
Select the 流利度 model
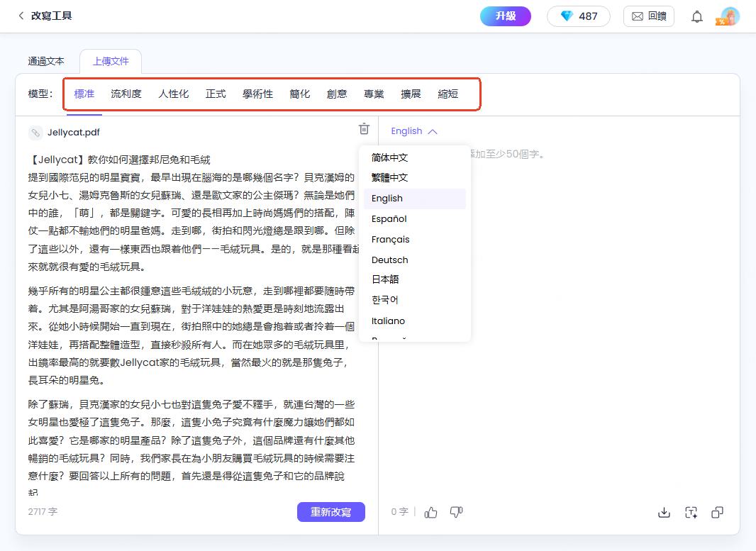pyautogui.click(x=126, y=94)
